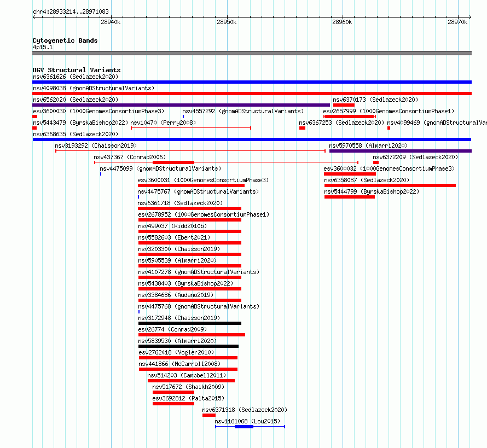Click the 28960k ruler position label
The width and height of the screenshot is (487, 448).
click(342, 22)
